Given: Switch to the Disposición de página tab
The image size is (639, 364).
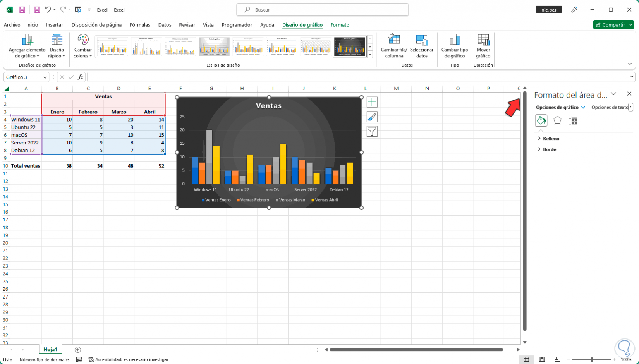Looking at the screenshot, I should coord(96,25).
